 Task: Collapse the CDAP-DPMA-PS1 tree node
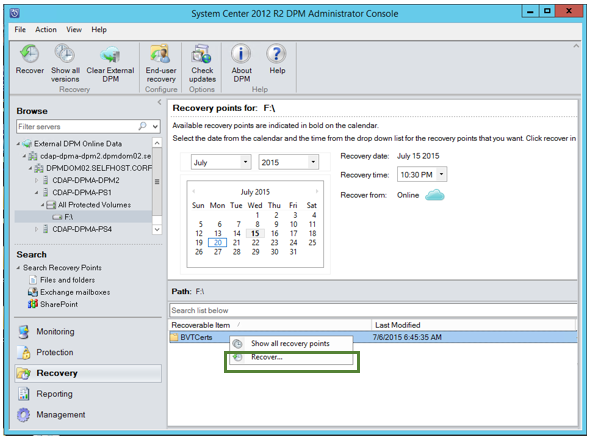pyautogui.click(x=36, y=193)
